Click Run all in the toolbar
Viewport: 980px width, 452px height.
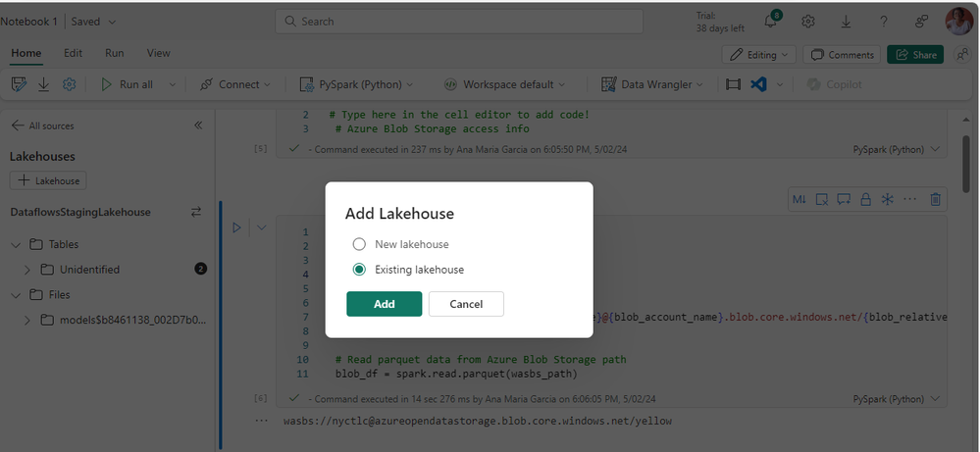coord(128,84)
